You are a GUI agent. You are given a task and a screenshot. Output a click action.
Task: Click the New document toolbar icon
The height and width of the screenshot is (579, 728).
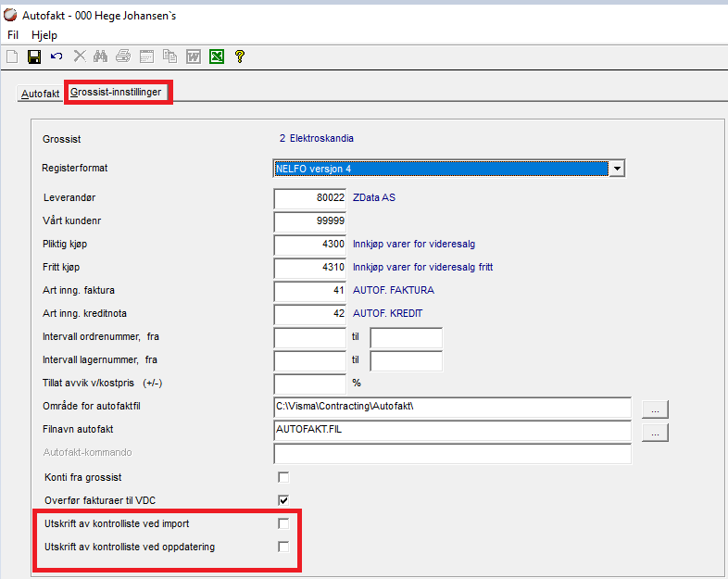12,57
